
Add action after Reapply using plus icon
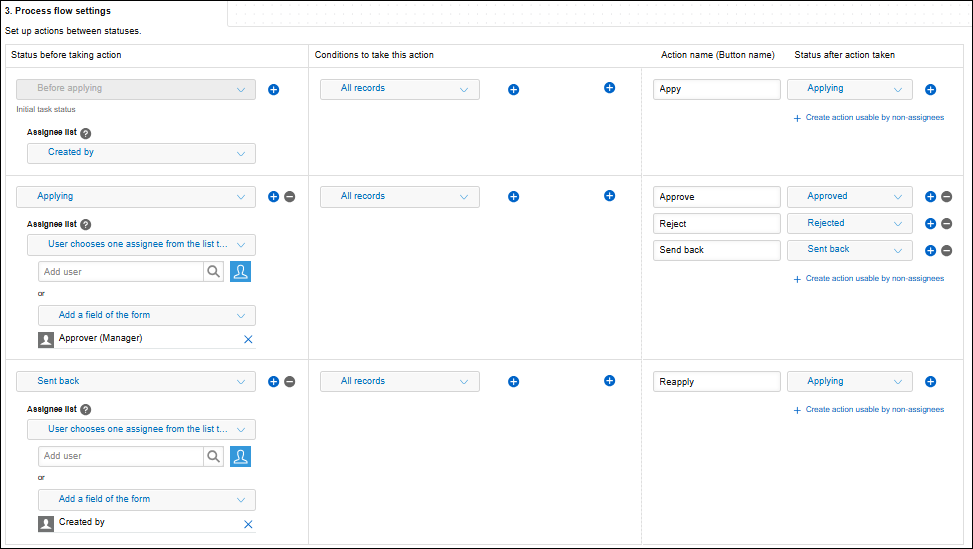[930, 381]
